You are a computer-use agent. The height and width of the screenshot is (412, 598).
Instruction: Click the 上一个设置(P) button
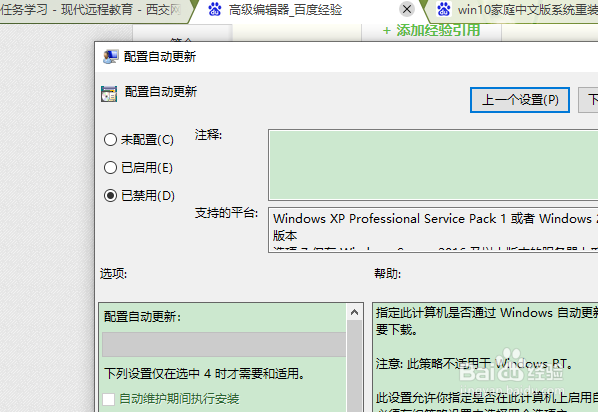click(520, 100)
